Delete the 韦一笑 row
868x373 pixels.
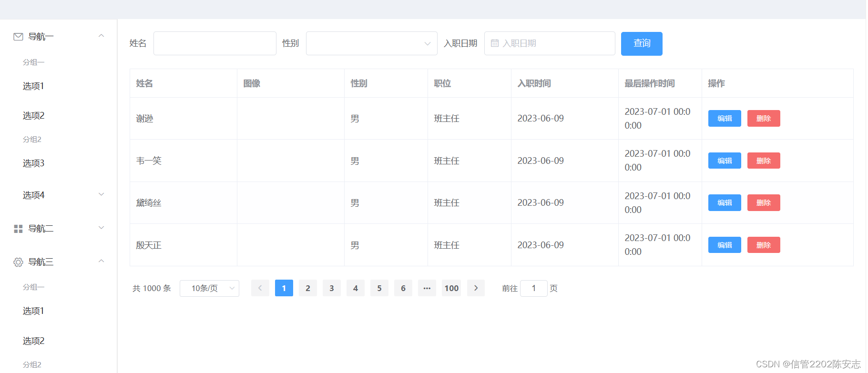click(764, 161)
